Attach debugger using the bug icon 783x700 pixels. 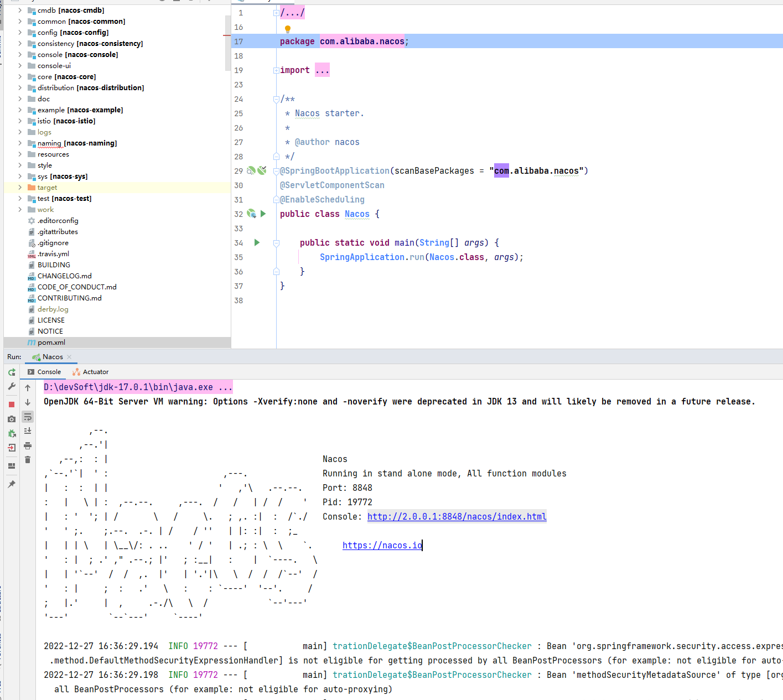click(12, 433)
